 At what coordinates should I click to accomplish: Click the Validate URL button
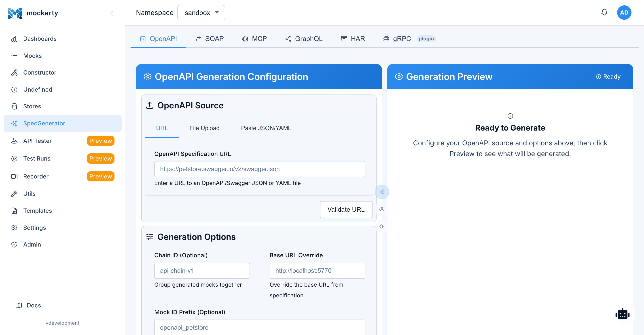[x=346, y=209]
